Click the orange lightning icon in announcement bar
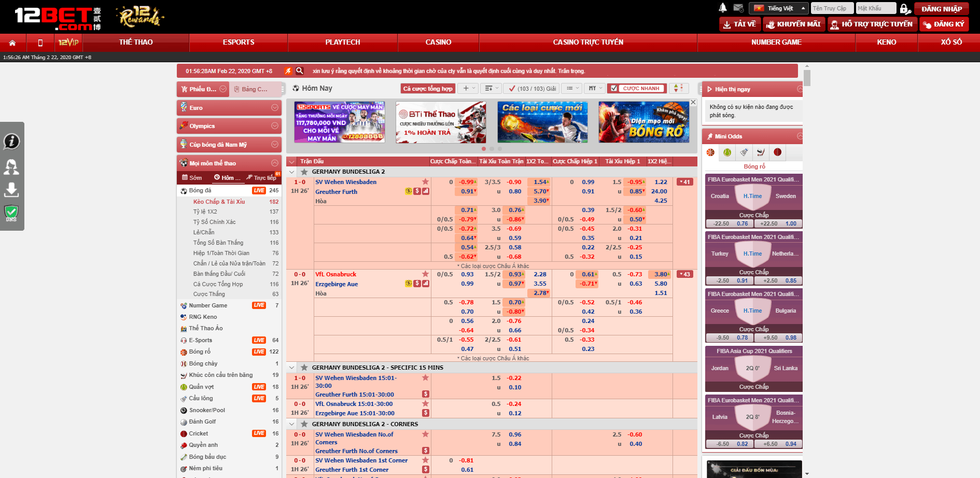The height and width of the screenshot is (478, 980). point(288,71)
